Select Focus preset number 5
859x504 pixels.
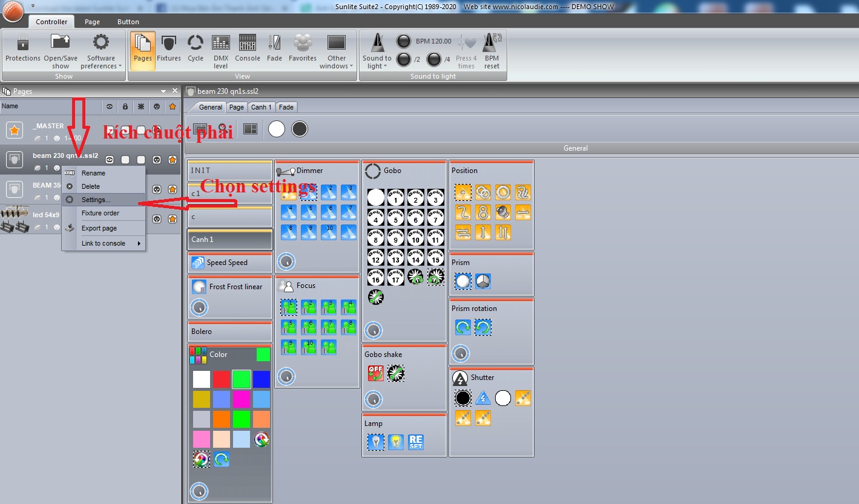289,327
